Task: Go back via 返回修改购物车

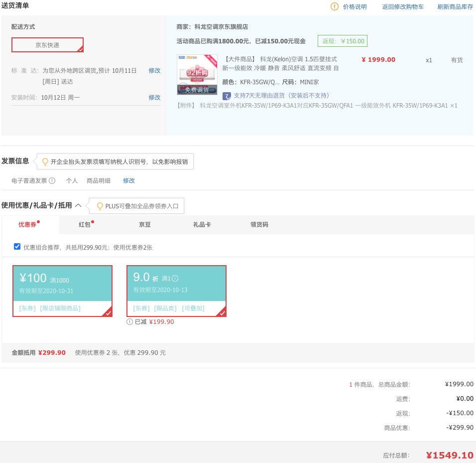Action: click(x=403, y=6)
